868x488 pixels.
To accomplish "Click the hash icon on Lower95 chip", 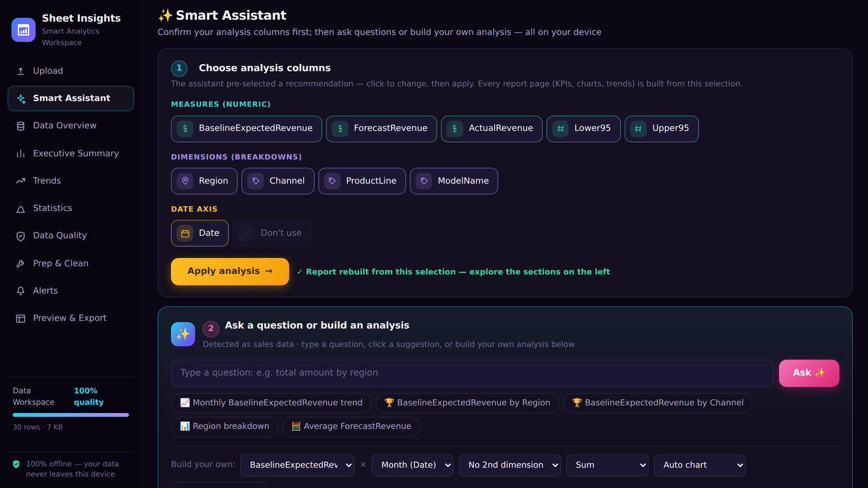I will tap(560, 129).
